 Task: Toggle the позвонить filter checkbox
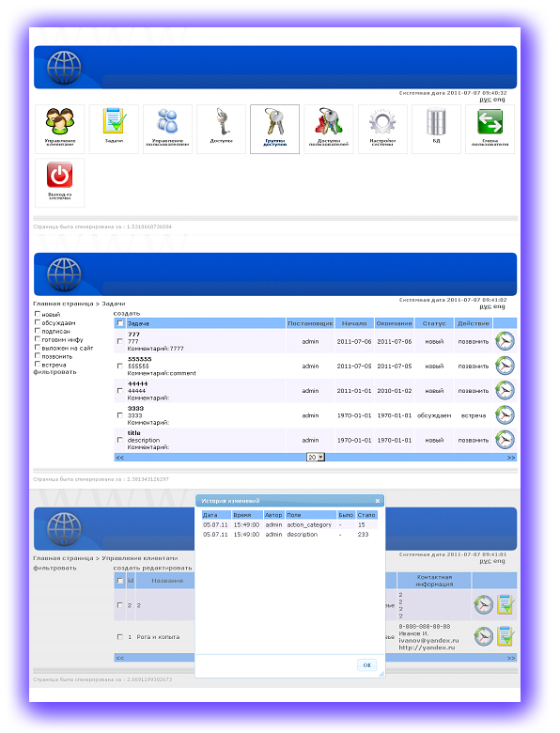38,356
